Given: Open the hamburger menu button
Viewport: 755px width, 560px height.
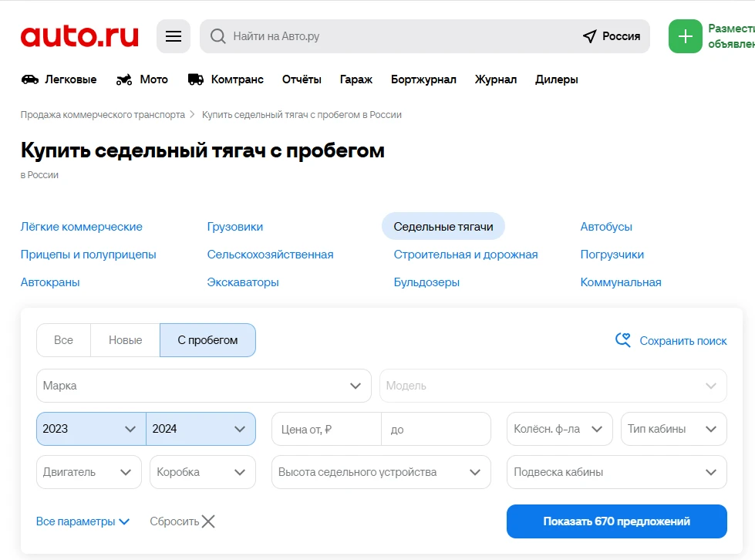Looking at the screenshot, I should click(x=174, y=36).
